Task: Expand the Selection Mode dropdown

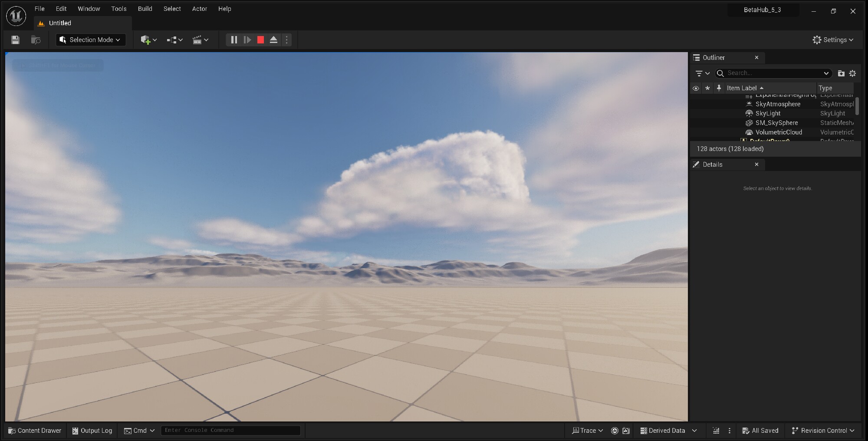Action: click(x=91, y=40)
